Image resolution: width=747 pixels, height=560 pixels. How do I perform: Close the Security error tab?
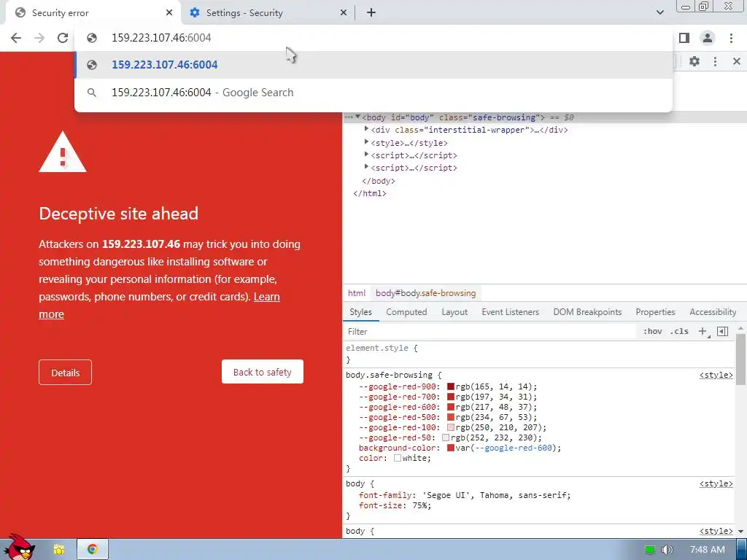point(169,13)
